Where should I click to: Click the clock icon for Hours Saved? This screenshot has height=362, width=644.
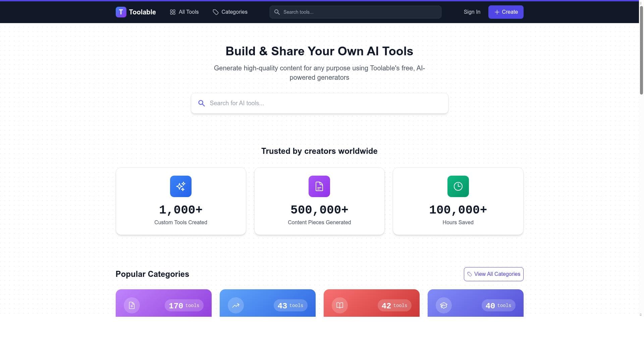[458, 186]
